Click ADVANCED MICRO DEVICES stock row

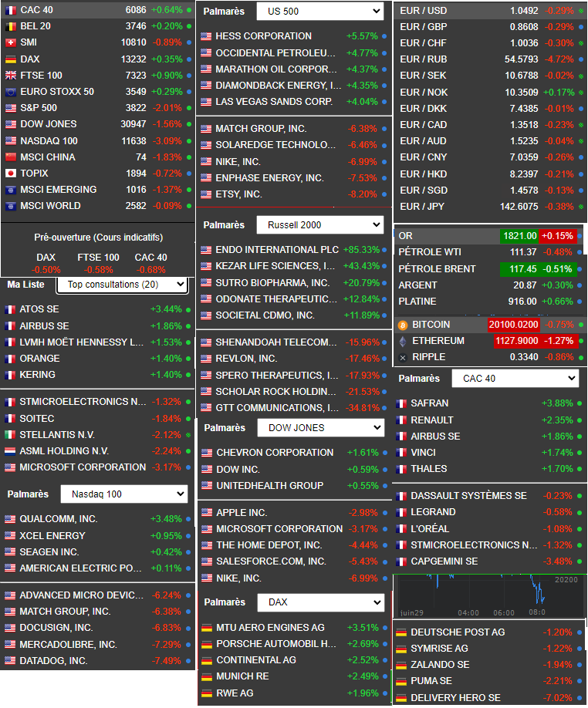point(97,595)
